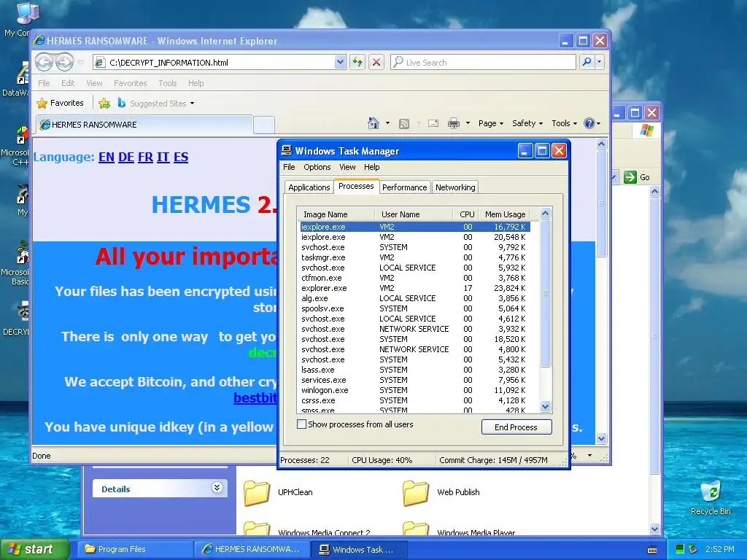Image resolution: width=747 pixels, height=560 pixels.
Task: Click the network tray icon beside the clock
Action: tap(693, 548)
